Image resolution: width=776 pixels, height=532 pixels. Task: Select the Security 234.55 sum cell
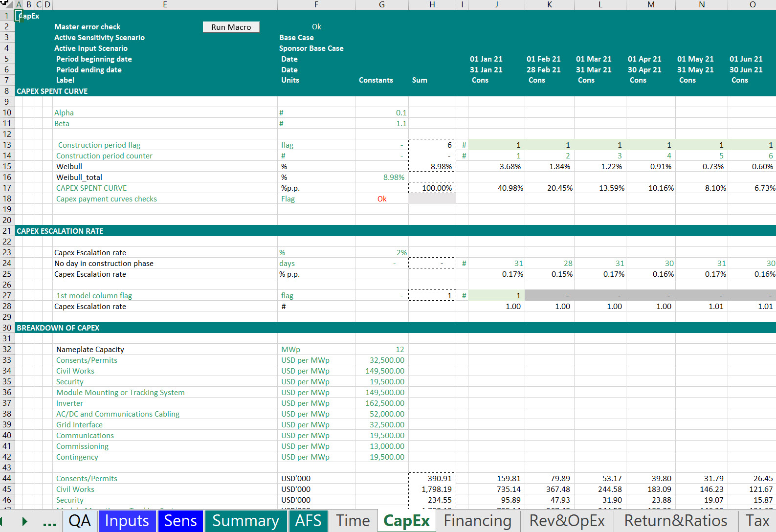(x=432, y=500)
